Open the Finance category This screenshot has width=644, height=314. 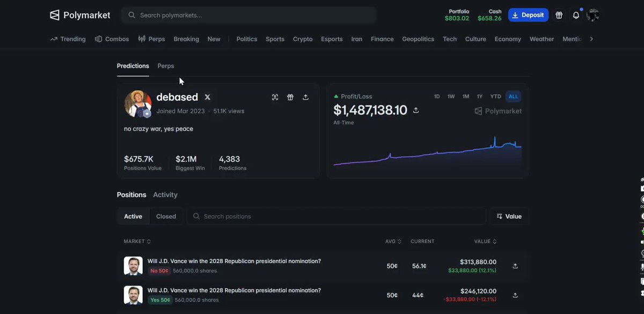(382, 39)
